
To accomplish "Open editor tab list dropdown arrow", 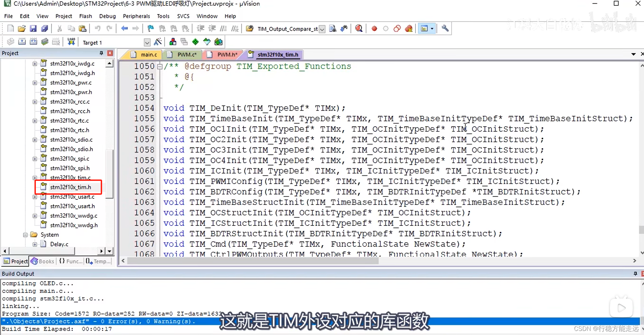I will 634,54.
